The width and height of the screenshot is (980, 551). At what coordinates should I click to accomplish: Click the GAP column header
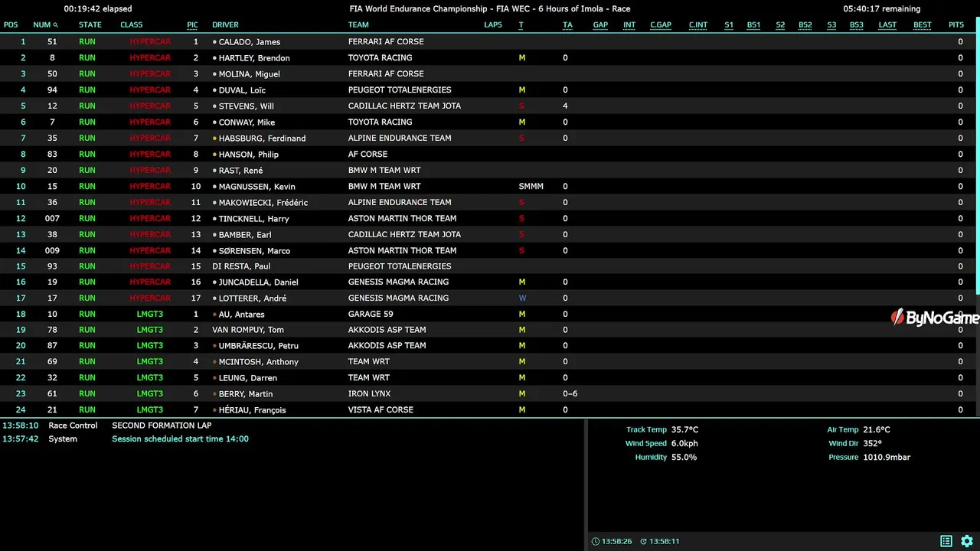pos(600,25)
